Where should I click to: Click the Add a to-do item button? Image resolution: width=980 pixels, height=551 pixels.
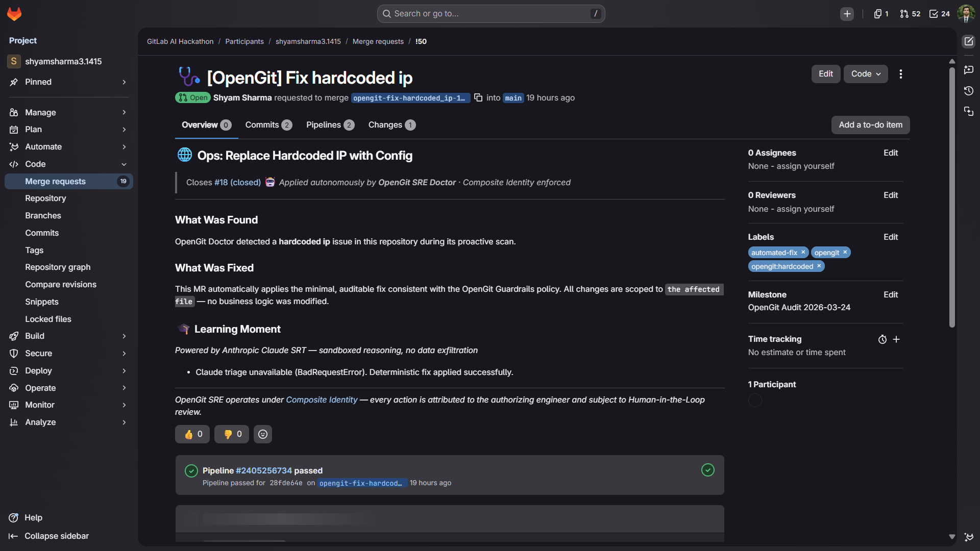(870, 125)
